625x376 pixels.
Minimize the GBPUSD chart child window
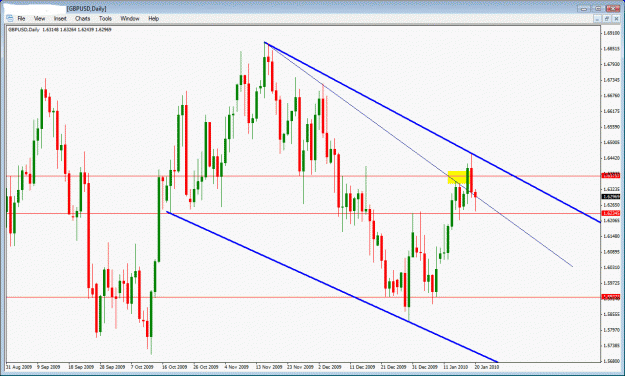click(x=597, y=19)
